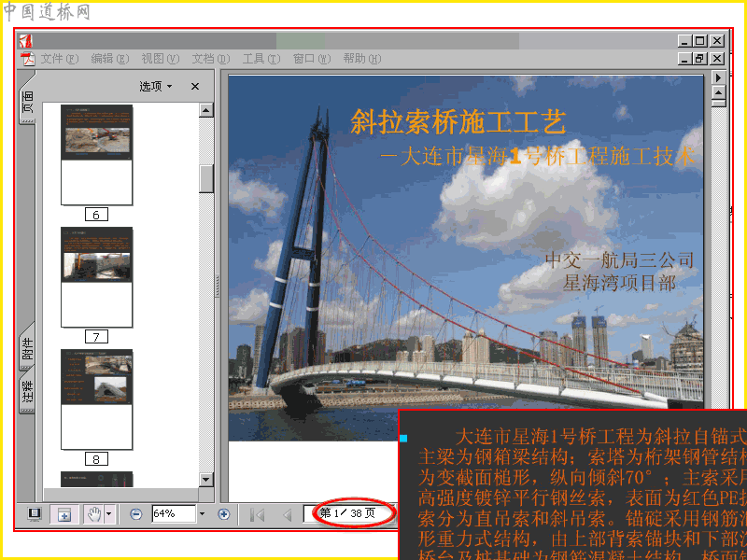Switch to the 附件 side tab
Image resolution: width=747 pixels, height=560 pixels.
(28, 348)
